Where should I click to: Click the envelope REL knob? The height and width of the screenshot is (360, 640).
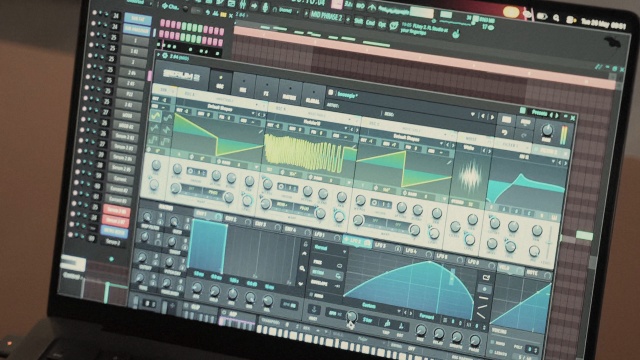[x=268, y=301]
